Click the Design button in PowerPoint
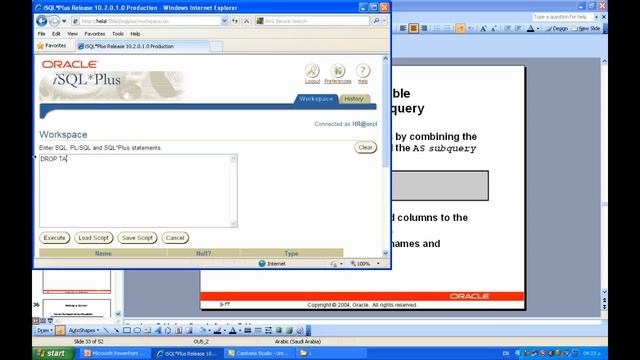This screenshot has height=360, width=640. click(557, 29)
